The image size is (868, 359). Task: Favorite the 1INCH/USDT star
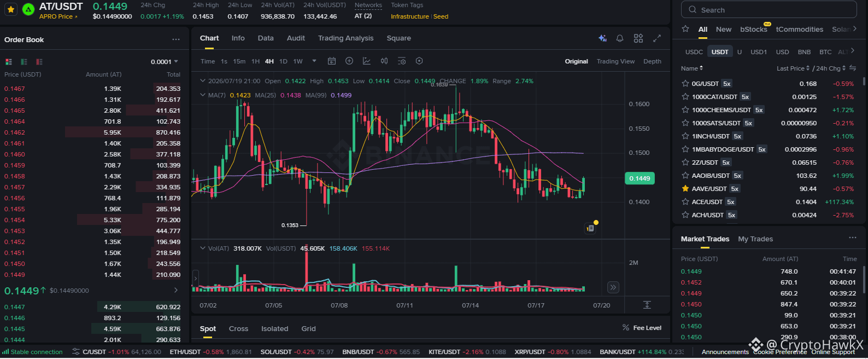pos(685,136)
